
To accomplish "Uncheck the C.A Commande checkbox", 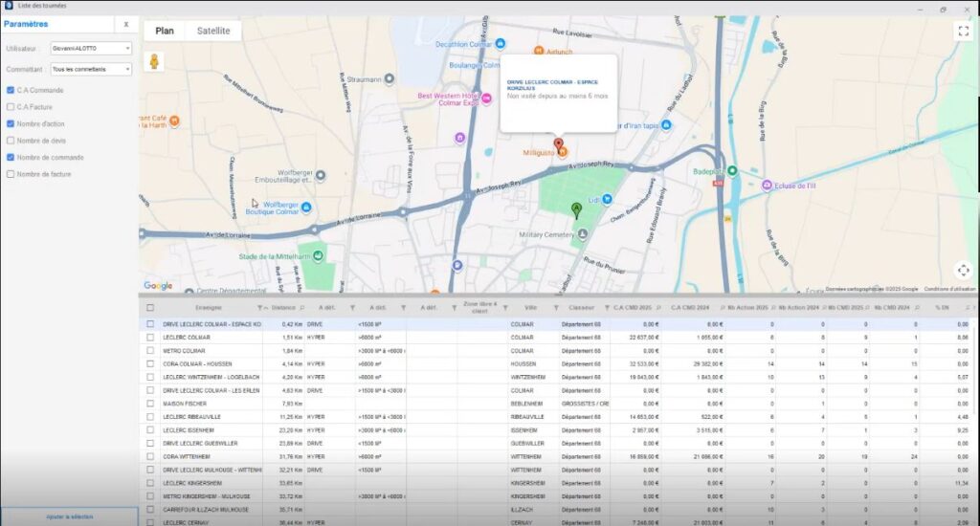I will pyautogui.click(x=11, y=90).
